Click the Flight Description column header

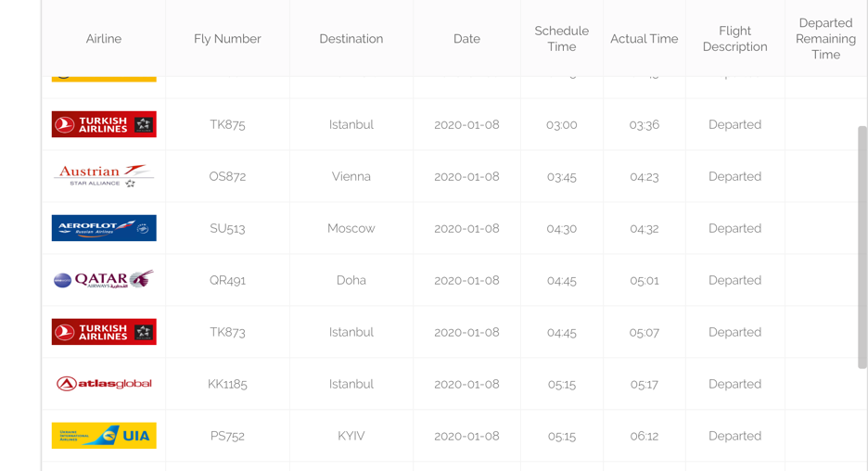(734, 39)
